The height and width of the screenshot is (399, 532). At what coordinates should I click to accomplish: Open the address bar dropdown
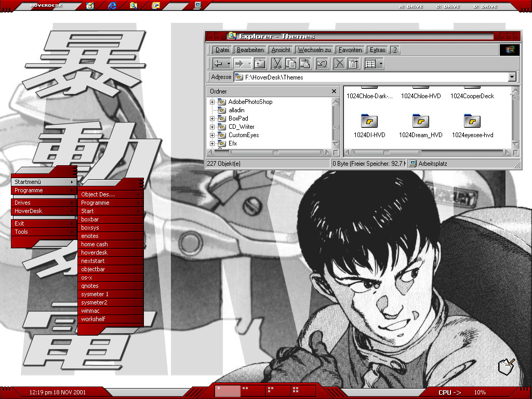tap(512, 77)
